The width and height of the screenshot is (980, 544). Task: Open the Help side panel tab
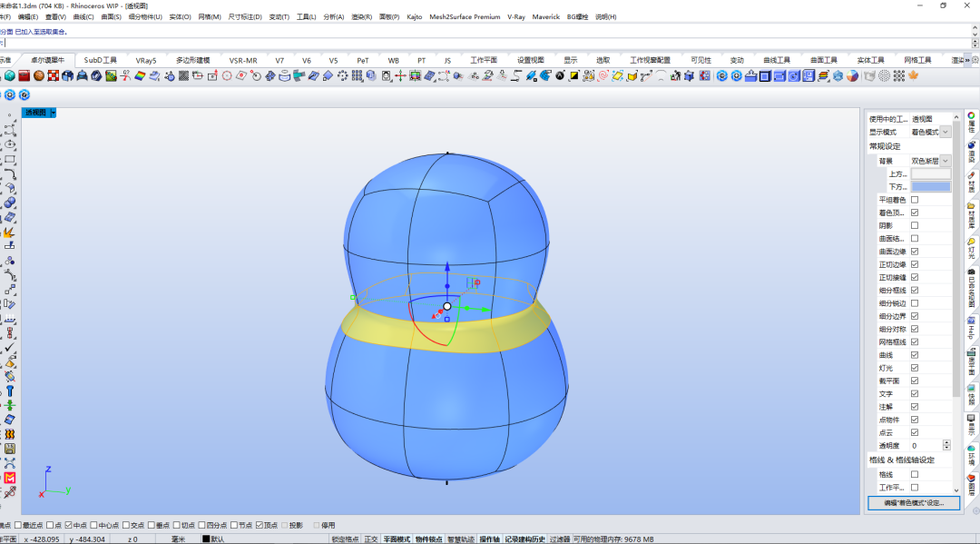972,327
